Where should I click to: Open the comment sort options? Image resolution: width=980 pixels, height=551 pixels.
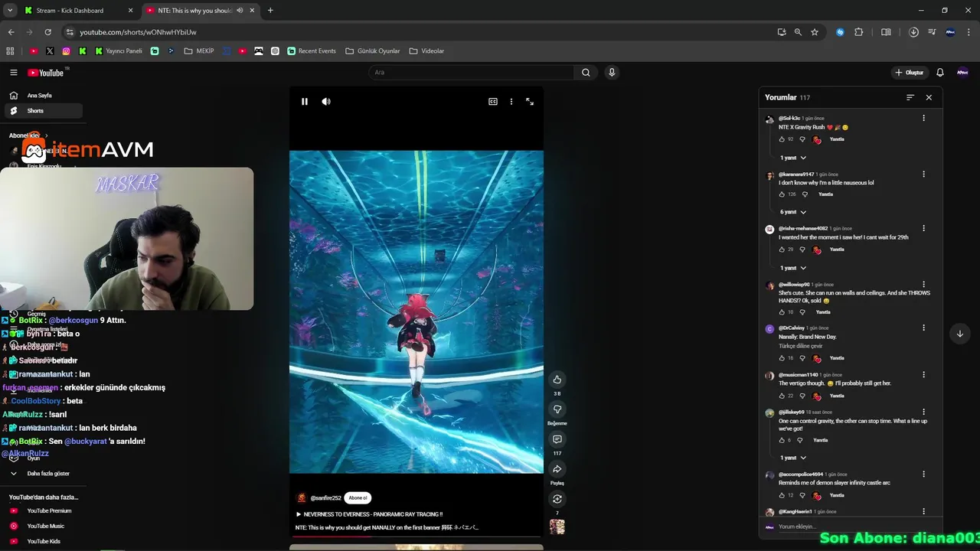[x=910, y=98]
